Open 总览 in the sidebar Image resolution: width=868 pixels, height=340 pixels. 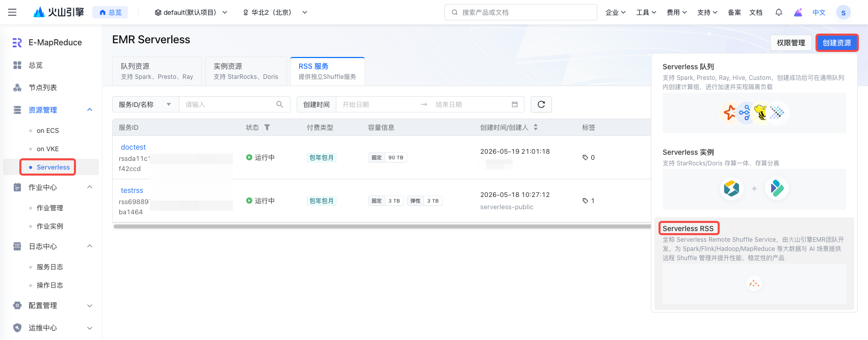tap(36, 65)
